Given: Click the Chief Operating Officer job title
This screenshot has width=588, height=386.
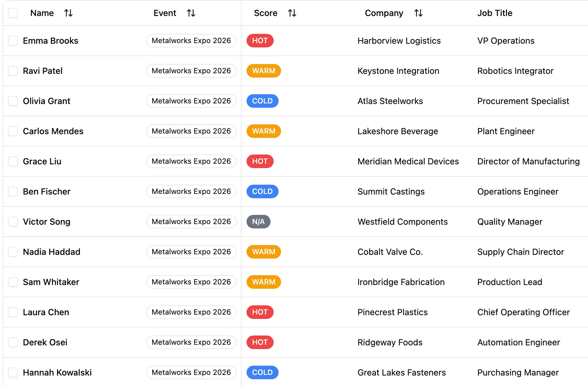Looking at the screenshot, I should point(523,312).
